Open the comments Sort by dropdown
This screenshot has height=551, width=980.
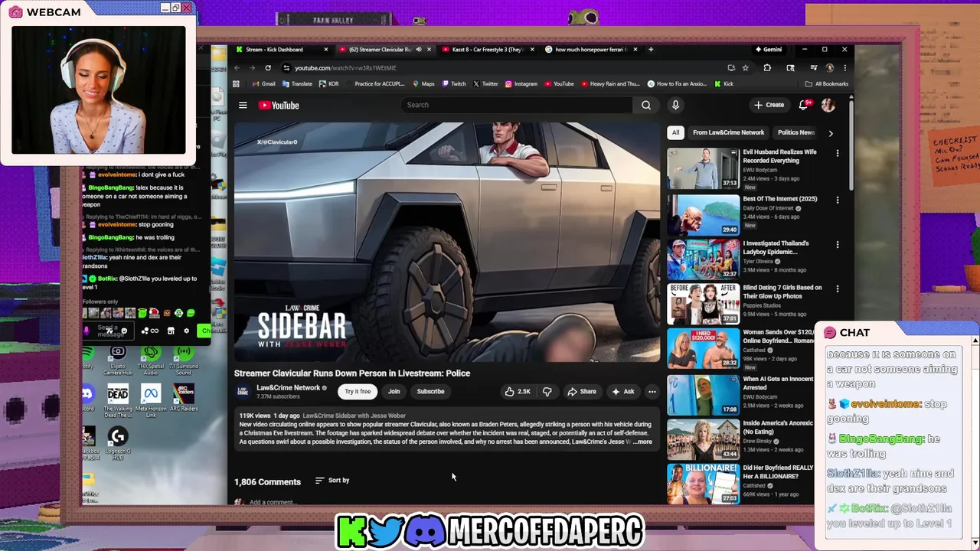[332, 480]
